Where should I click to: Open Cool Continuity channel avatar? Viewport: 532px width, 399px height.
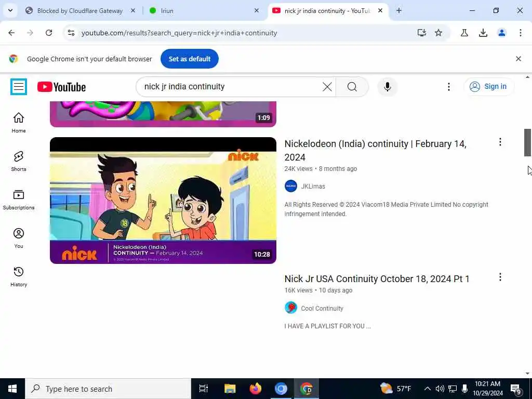click(x=291, y=308)
